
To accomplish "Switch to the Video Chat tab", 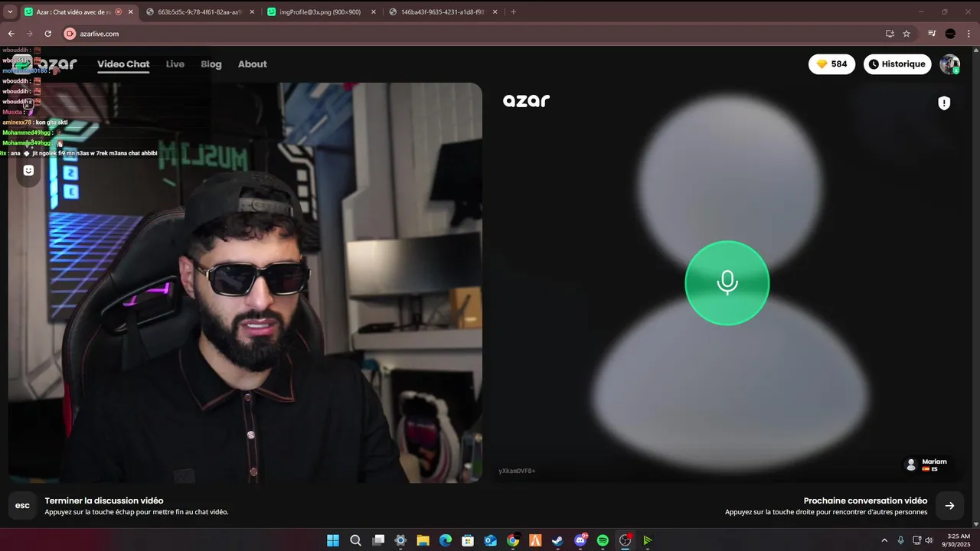I will (x=123, y=64).
